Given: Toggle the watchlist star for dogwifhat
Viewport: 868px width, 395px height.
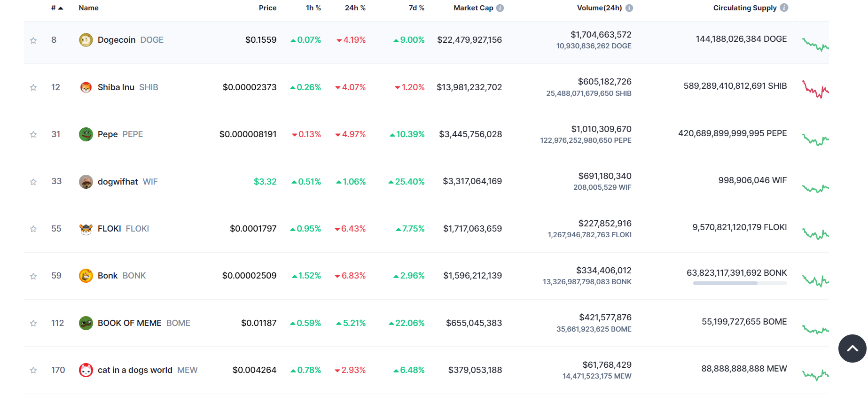Looking at the screenshot, I should pyautogui.click(x=33, y=182).
